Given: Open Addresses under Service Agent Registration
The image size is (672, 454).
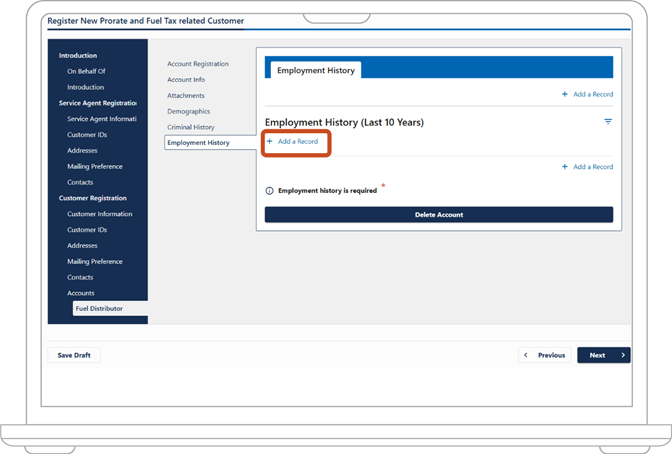Looking at the screenshot, I should point(82,150).
